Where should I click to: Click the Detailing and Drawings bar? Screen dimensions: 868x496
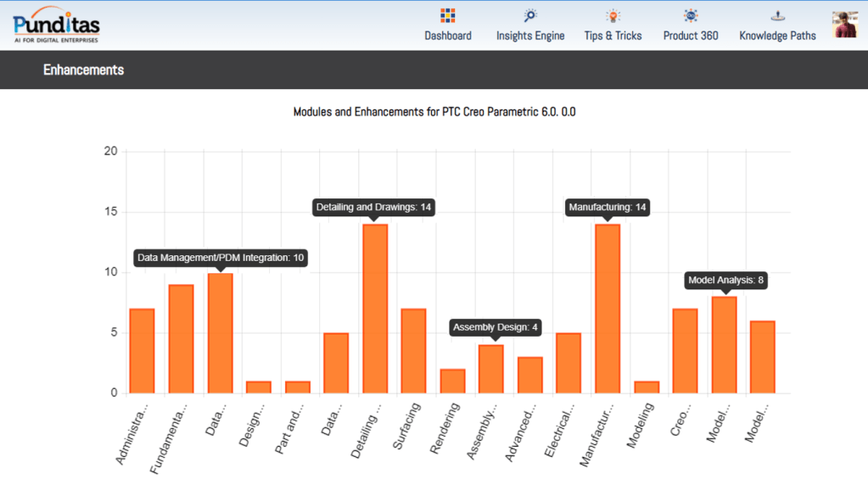(375, 309)
